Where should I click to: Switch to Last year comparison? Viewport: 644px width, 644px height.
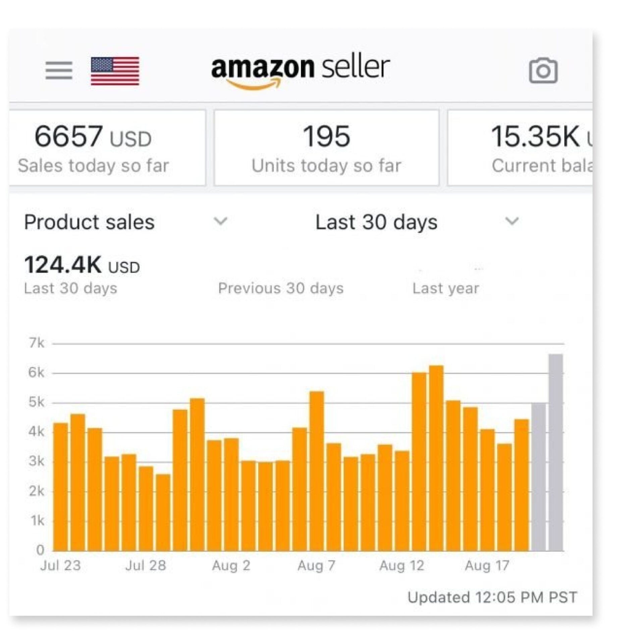446,288
